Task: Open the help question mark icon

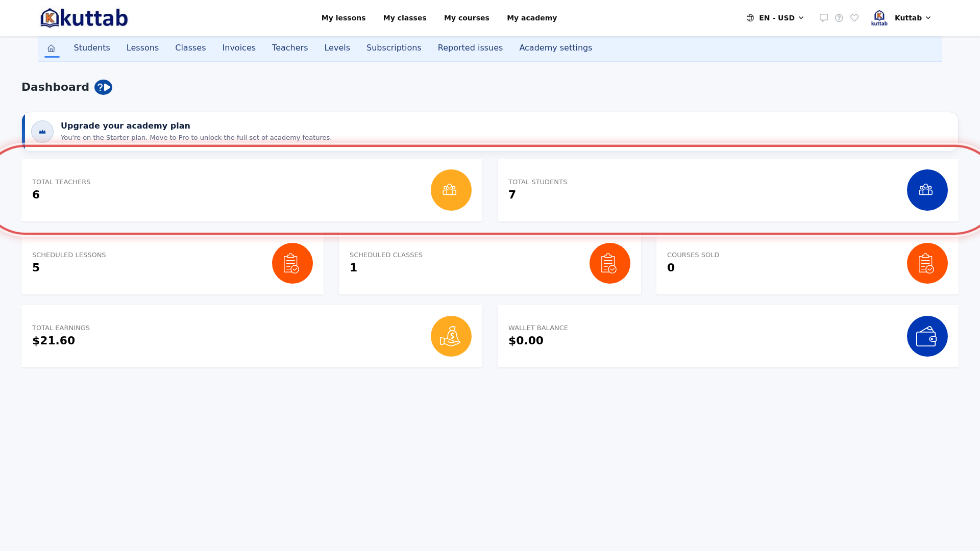Action: point(839,18)
